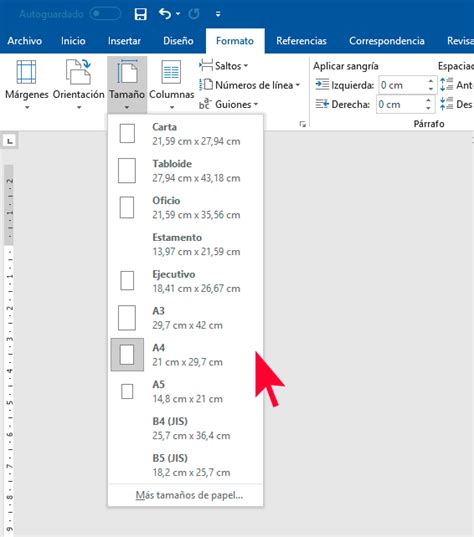
Task: Select Estamento paper size
Action: click(185, 244)
